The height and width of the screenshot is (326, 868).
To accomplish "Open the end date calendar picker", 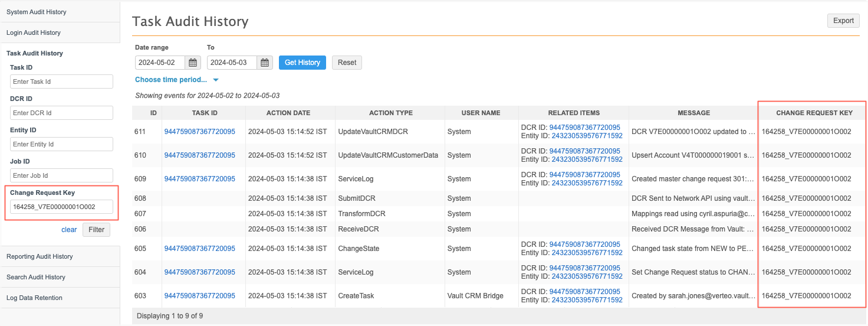I will 265,63.
